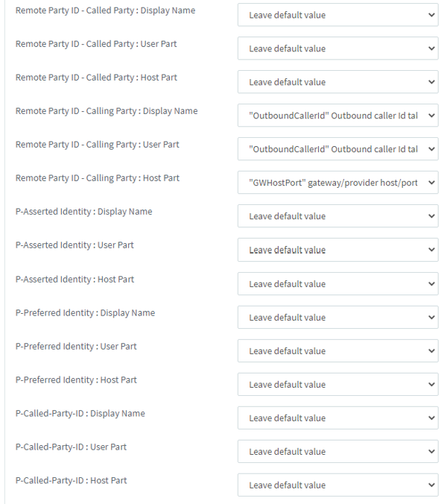Open P-Asserted Identity User Part dropdown

(x=337, y=250)
